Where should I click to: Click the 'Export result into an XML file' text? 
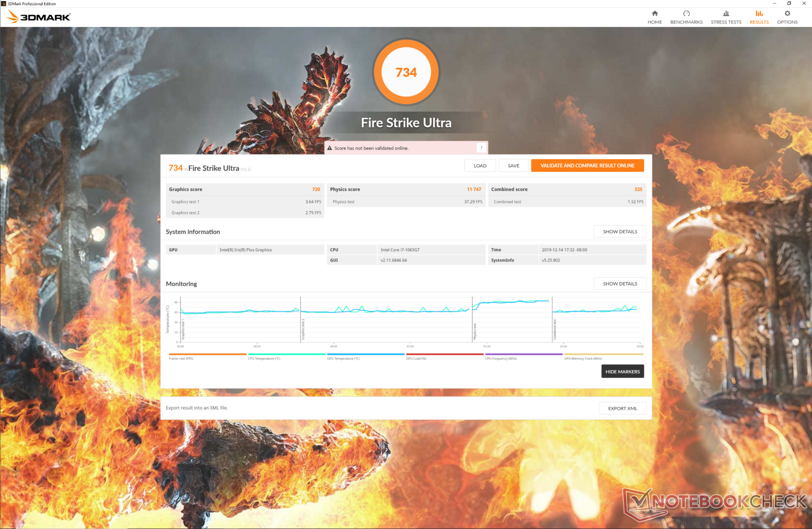[x=197, y=408]
